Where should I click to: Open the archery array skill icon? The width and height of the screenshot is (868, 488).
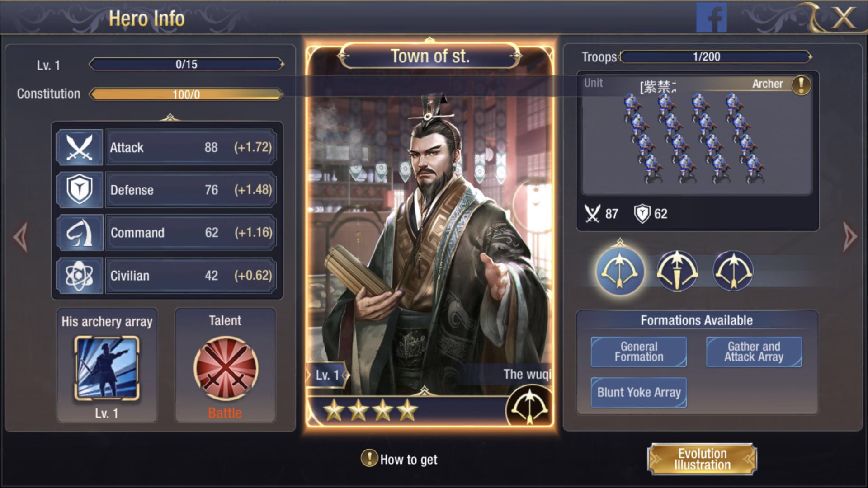click(x=107, y=368)
